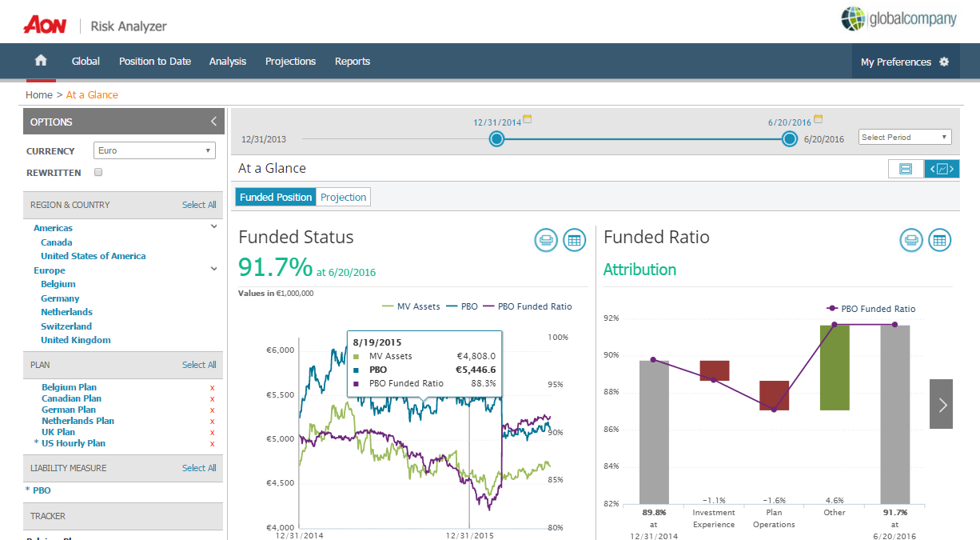Switch to the chart layout view button
The height and width of the screenshot is (540, 980).
click(942, 169)
